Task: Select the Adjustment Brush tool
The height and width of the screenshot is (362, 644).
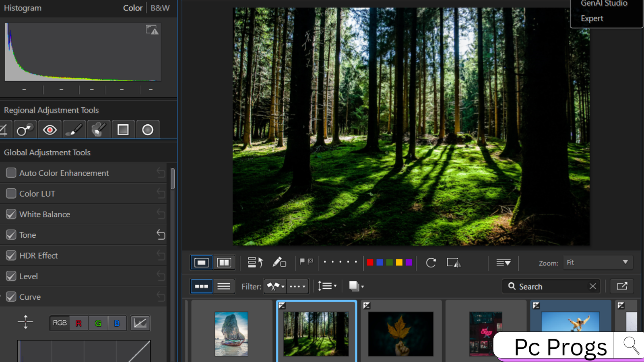Action: click(x=74, y=130)
